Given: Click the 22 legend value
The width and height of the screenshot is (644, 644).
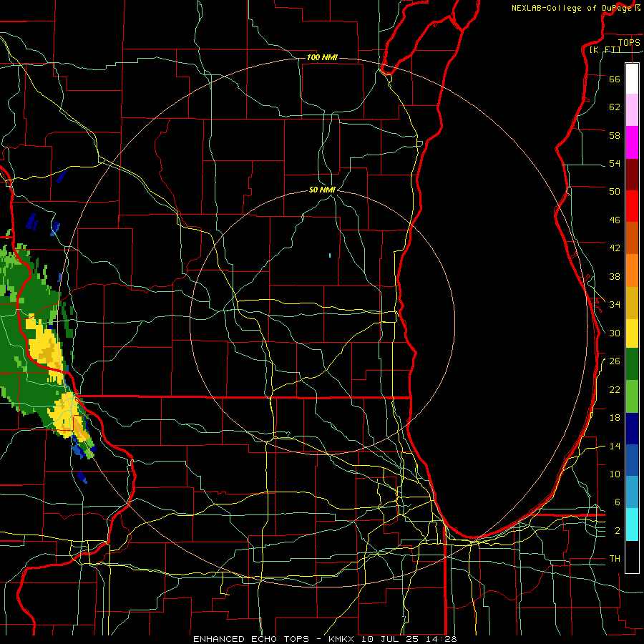Looking at the screenshot, I should [615, 389].
